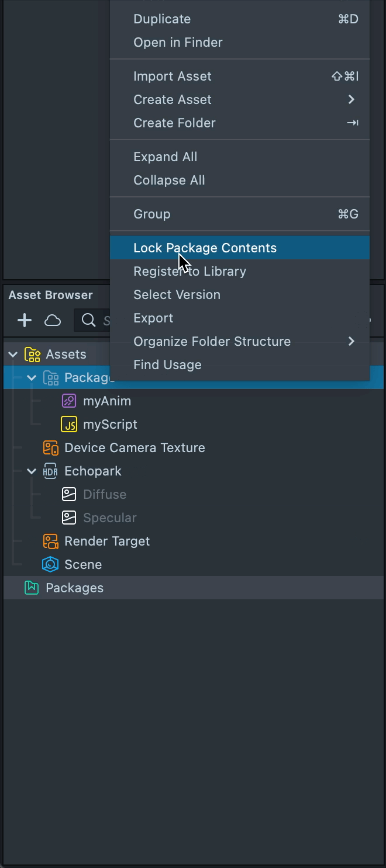386x868 pixels.
Task: Click the myScript JS file icon
Action: click(69, 425)
